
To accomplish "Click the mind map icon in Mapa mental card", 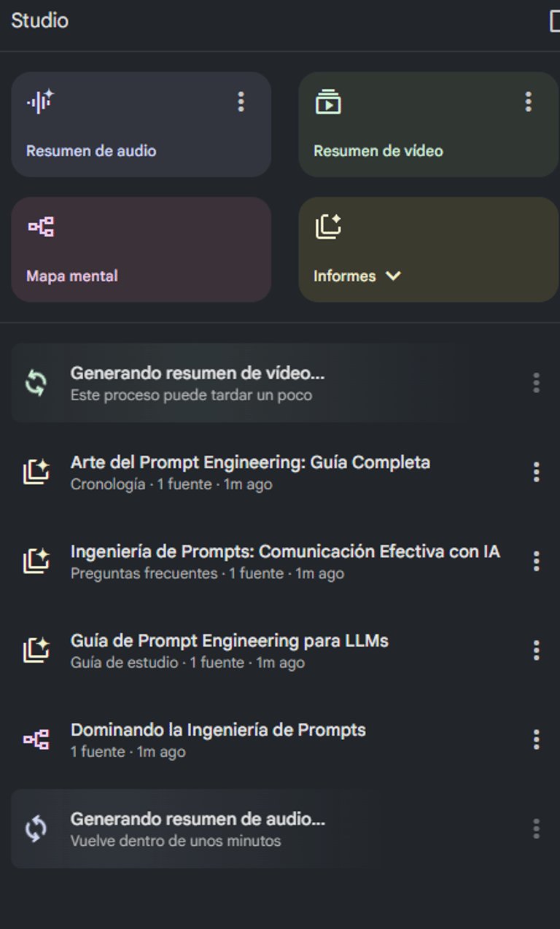I will (x=41, y=227).
